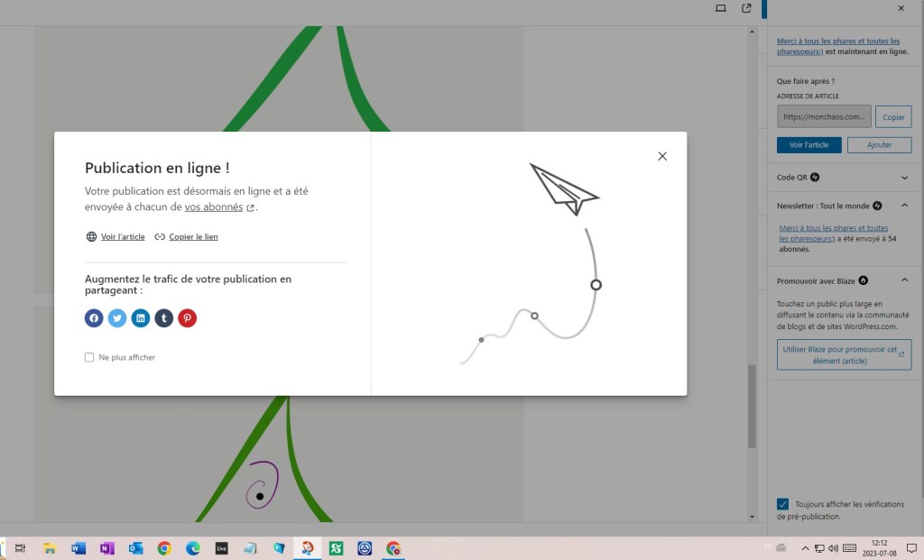Share the post on Tumblr
The image size is (924, 560).
[x=163, y=318]
